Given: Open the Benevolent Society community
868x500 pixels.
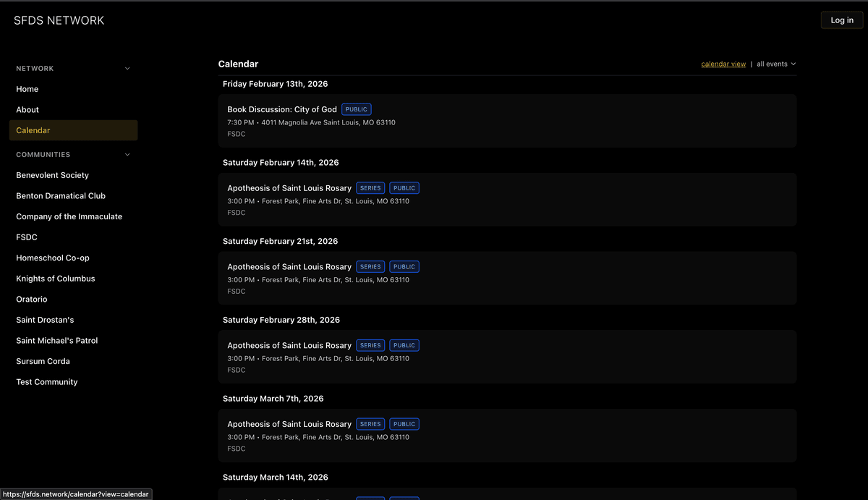Looking at the screenshot, I should [52, 174].
